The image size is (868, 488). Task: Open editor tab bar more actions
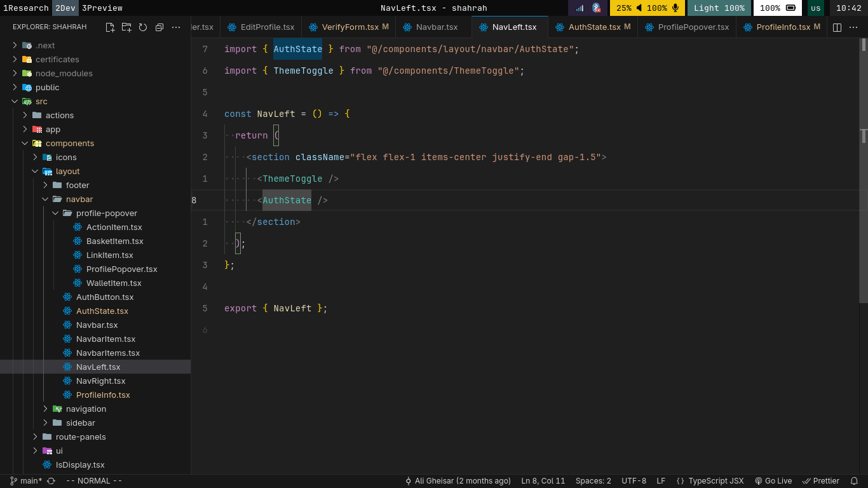pyautogui.click(x=853, y=27)
